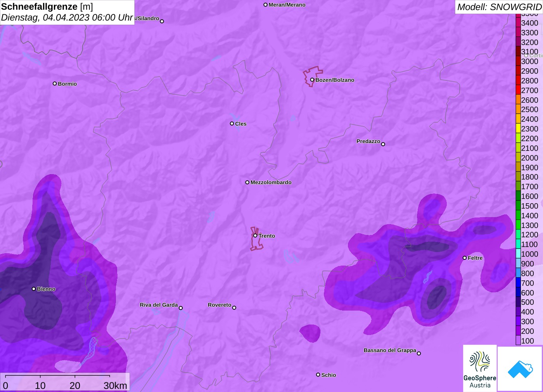This screenshot has height=392, width=543.
Task: Click the 500 legend value
Action: [527, 302]
